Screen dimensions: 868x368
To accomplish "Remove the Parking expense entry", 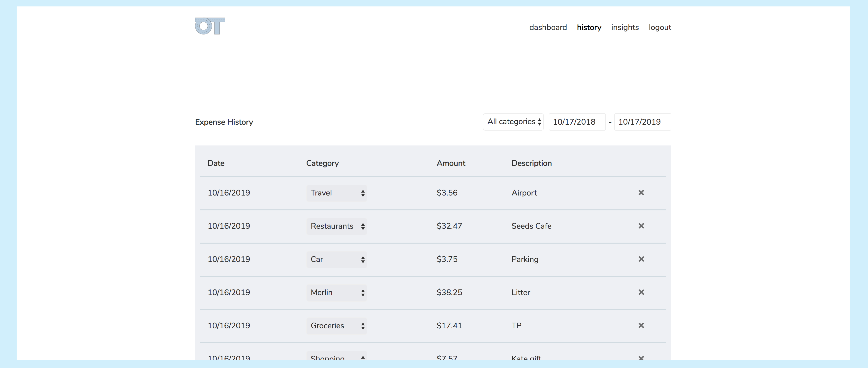I will click(641, 259).
